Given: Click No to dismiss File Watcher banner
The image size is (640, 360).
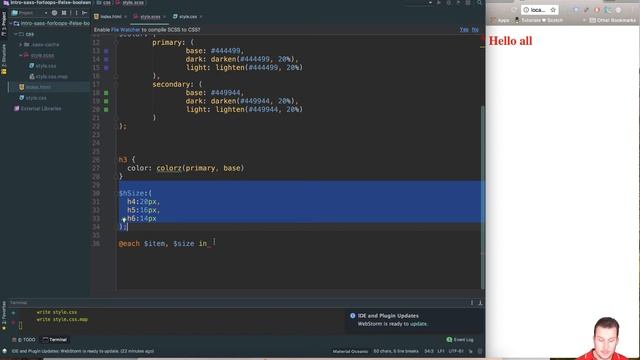Looking at the screenshot, I should (x=475, y=29).
